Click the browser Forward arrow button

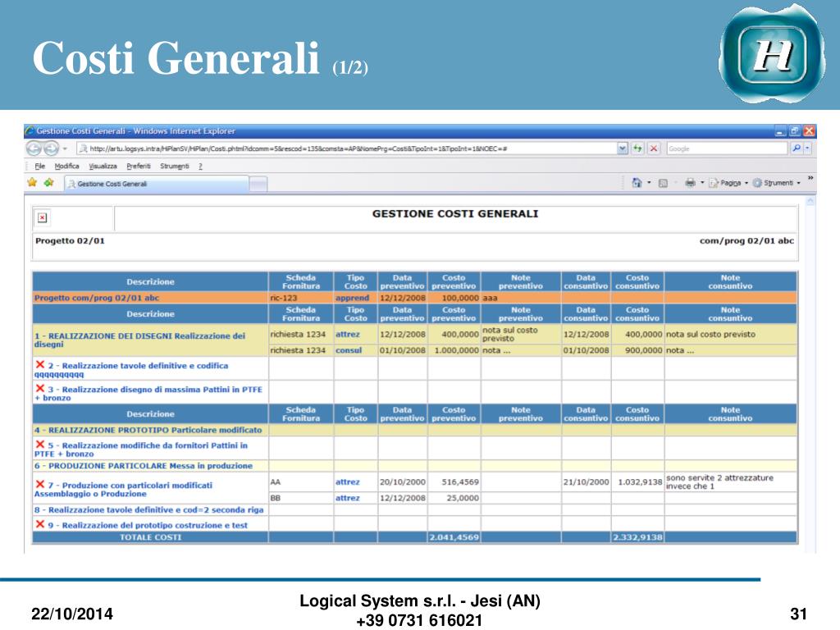51,148
